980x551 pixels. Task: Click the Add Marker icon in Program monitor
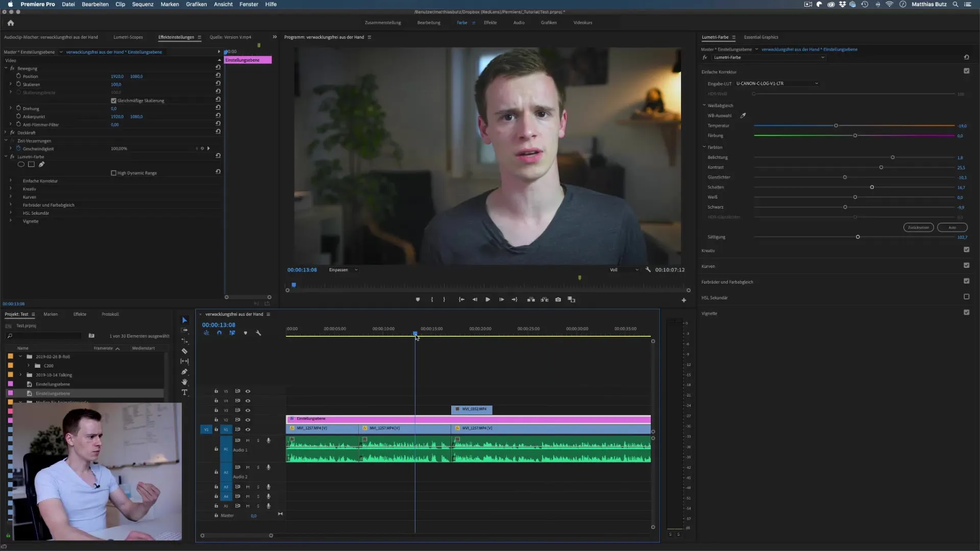(418, 299)
